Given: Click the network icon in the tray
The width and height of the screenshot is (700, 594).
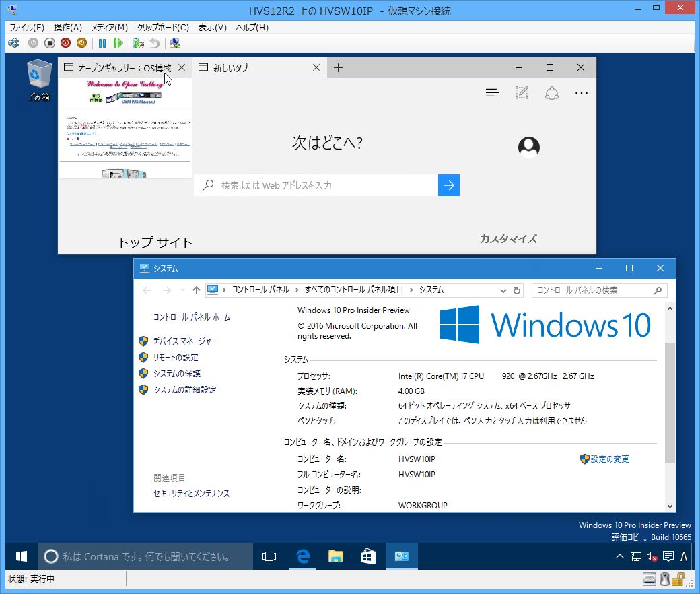Looking at the screenshot, I should pos(635,556).
